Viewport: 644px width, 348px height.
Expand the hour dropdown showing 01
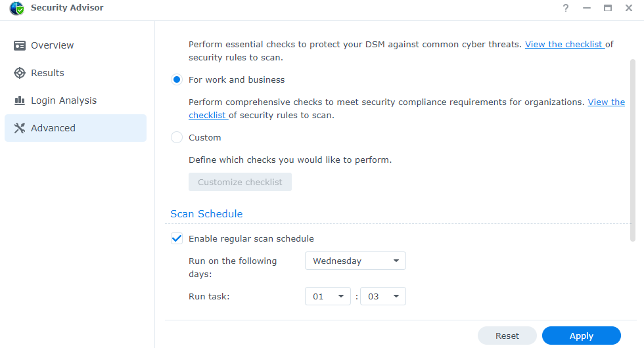click(328, 296)
